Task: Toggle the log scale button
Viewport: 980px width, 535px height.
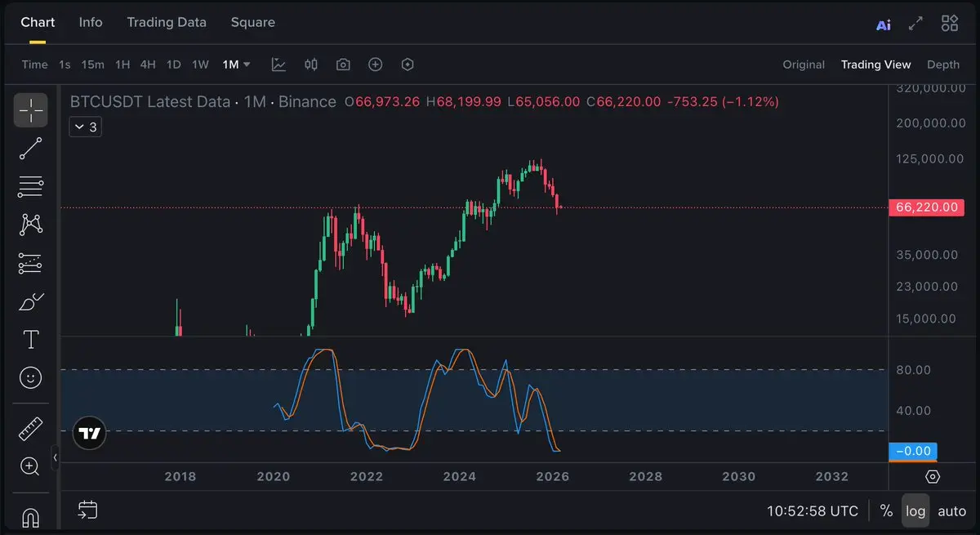Action: [915, 511]
